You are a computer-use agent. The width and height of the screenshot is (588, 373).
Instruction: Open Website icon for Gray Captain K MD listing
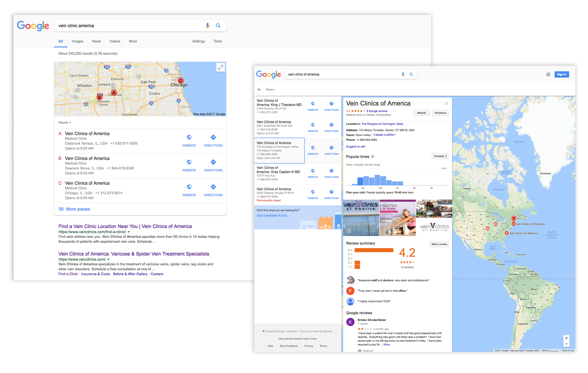(x=313, y=171)
